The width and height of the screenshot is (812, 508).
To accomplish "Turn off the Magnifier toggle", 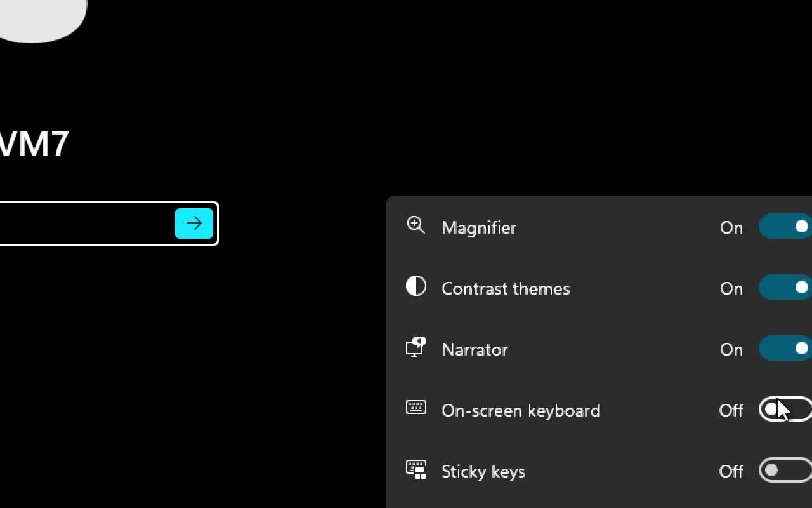I will tap(785, 227).
